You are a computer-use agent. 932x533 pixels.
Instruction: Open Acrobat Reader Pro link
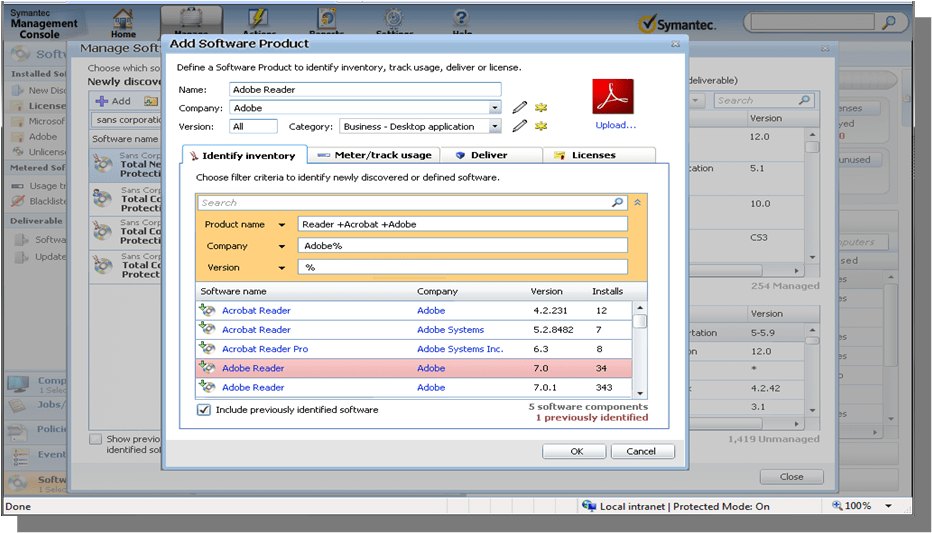pyautogui.click(x=265, y=349)
